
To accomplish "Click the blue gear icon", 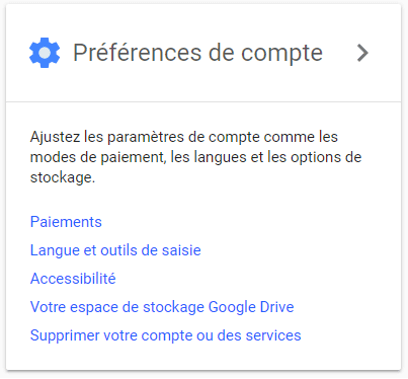I will point(45,53).
